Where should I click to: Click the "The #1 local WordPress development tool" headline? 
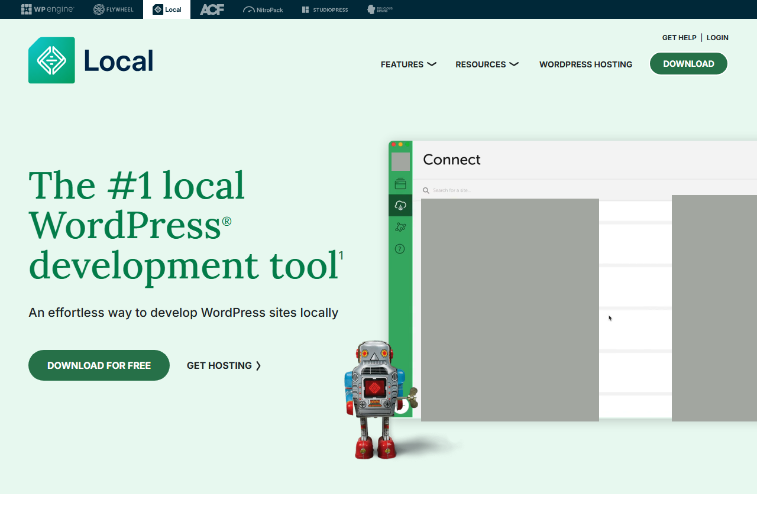click(x=186, y=225)
